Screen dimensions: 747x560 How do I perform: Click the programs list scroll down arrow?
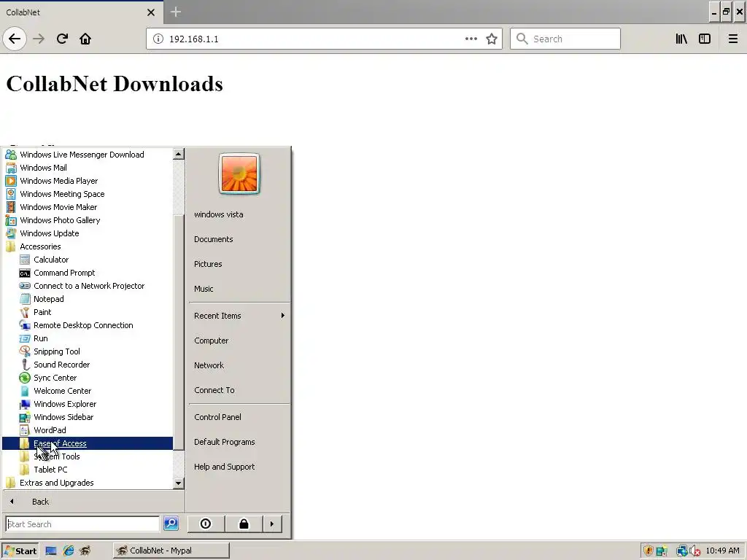[x=178, y=483]
